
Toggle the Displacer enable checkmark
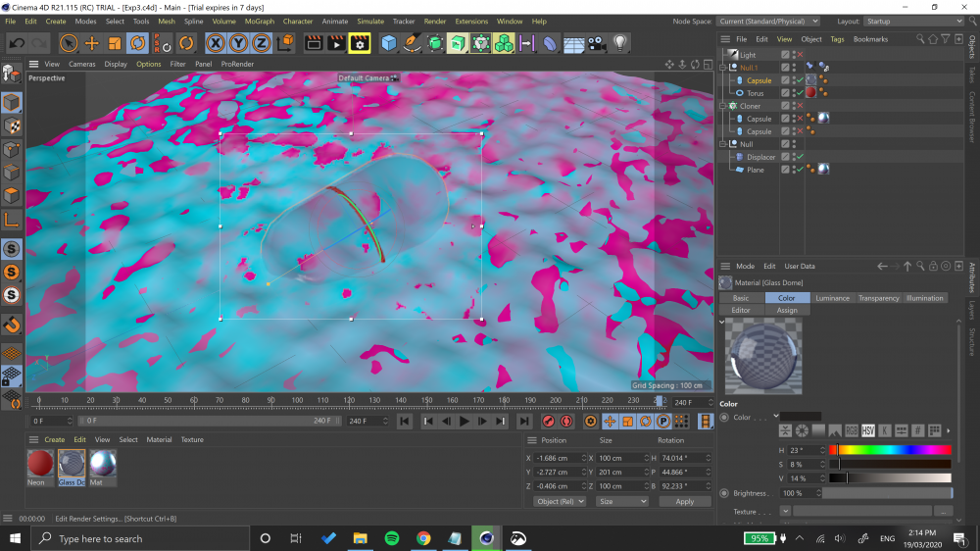[x=800, y=156]
